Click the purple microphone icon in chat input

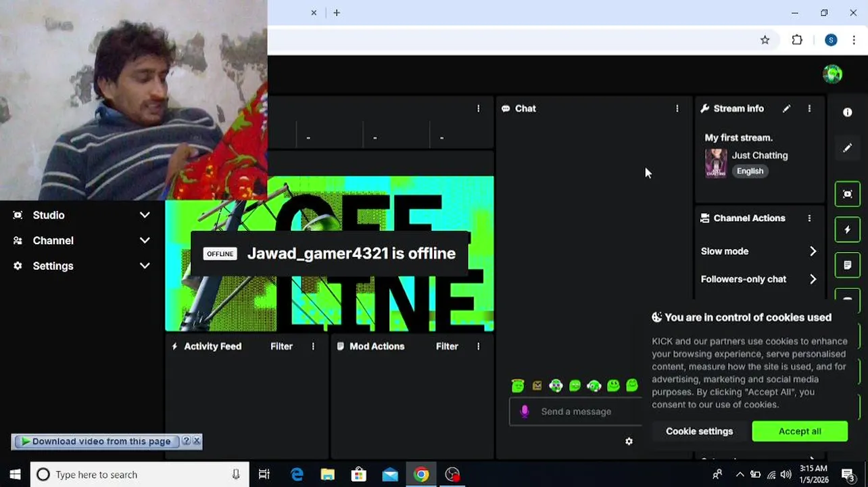525,411
